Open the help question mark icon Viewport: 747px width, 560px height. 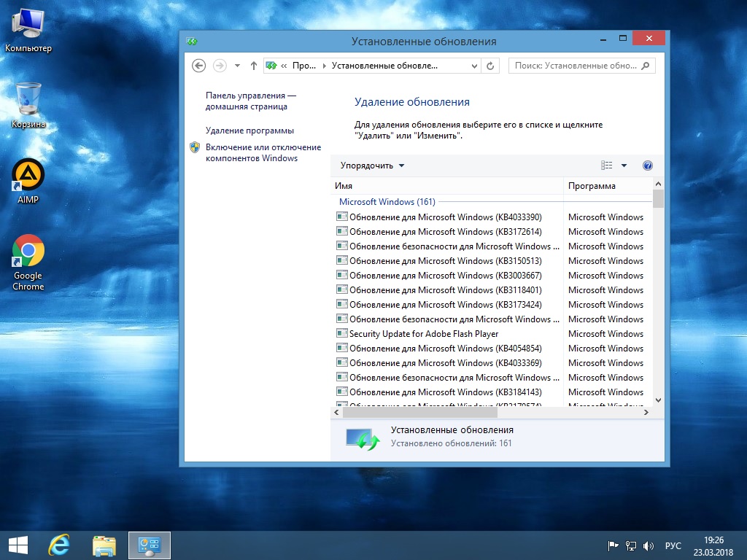pyautogui.click(x=647, y=166)
